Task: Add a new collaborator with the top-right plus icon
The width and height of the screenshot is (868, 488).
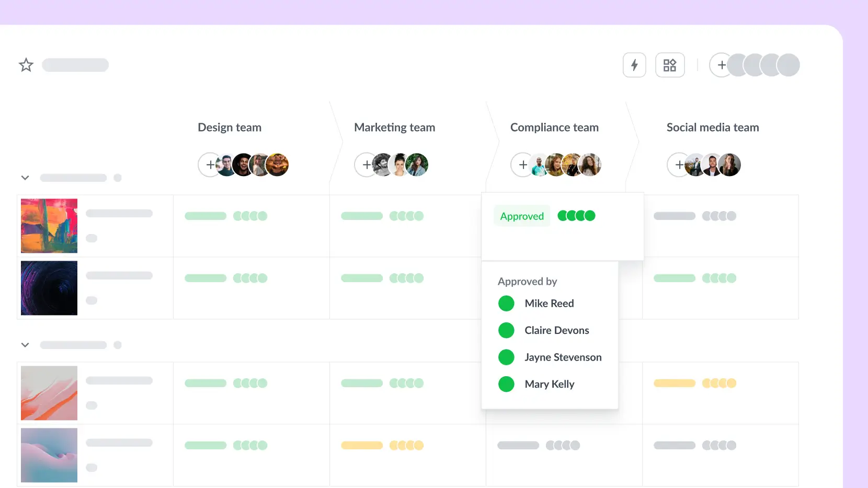Action: point(721,65)
